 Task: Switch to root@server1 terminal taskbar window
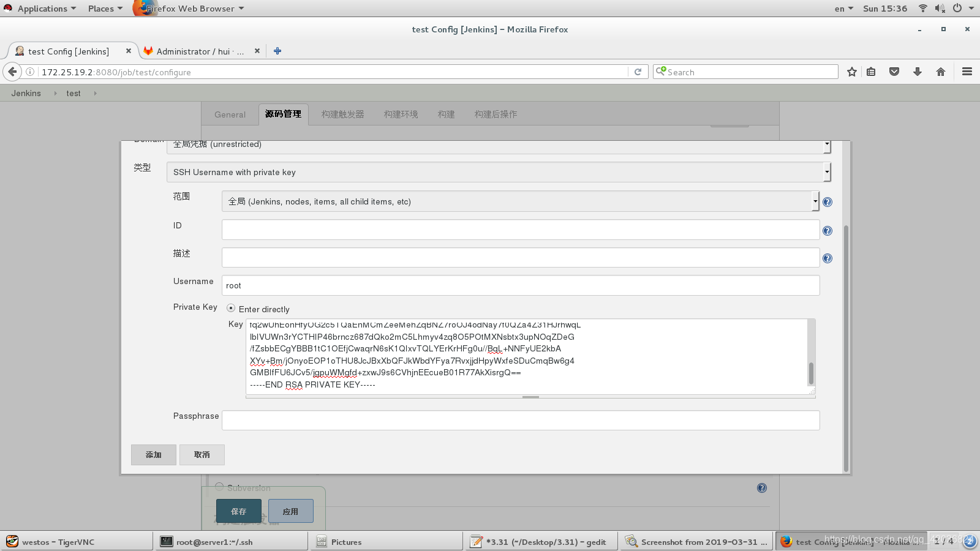[x=232, y=541]
